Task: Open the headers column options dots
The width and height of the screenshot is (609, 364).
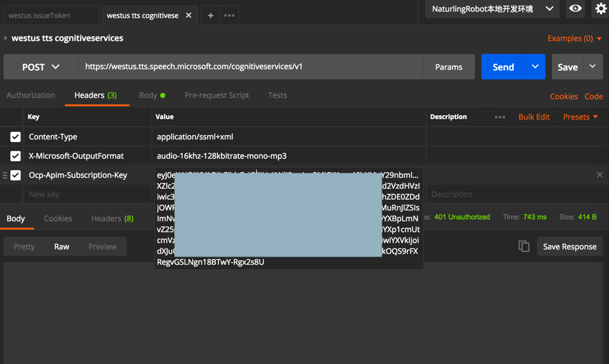Action: (500, 117)
